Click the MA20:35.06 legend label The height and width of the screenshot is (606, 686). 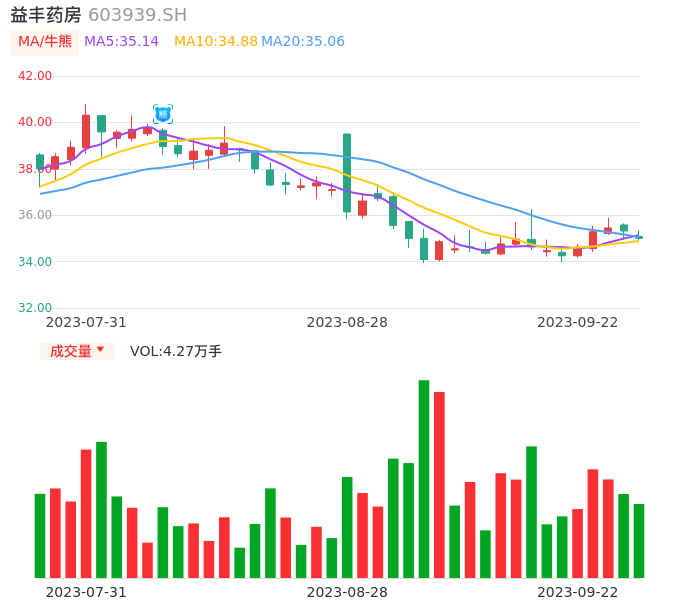[x=303, y=42]
